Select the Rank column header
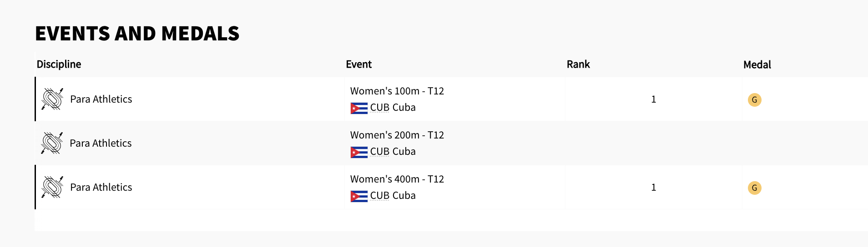Image resolution: width=868 pixels, height=247 pixels. point(578,64)
